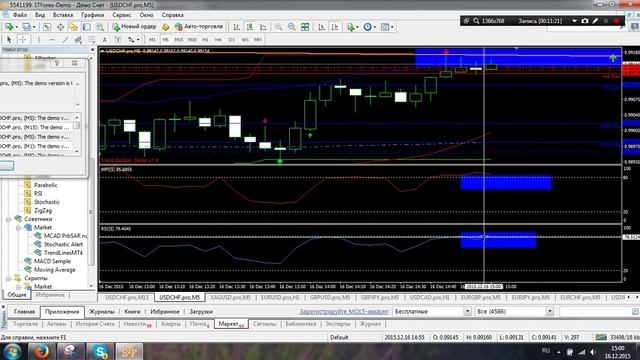
Task: Switch timeframe to M15
Action: point(178,40)
